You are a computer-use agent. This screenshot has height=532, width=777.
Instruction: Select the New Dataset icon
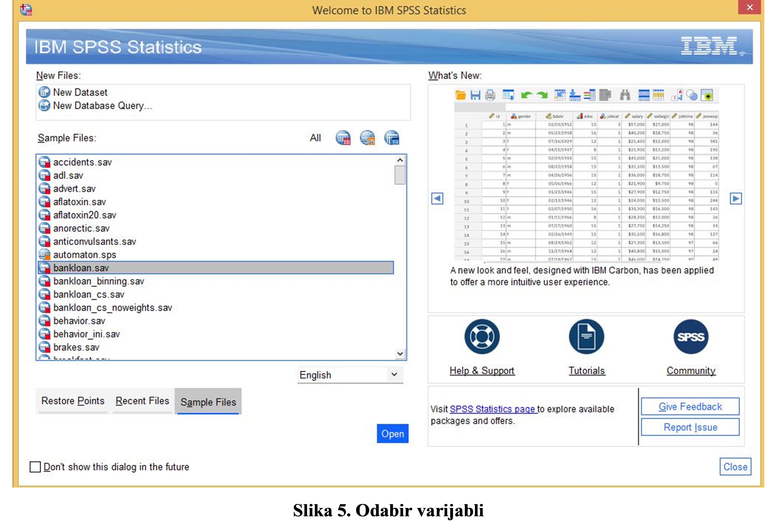pos(44,92)
